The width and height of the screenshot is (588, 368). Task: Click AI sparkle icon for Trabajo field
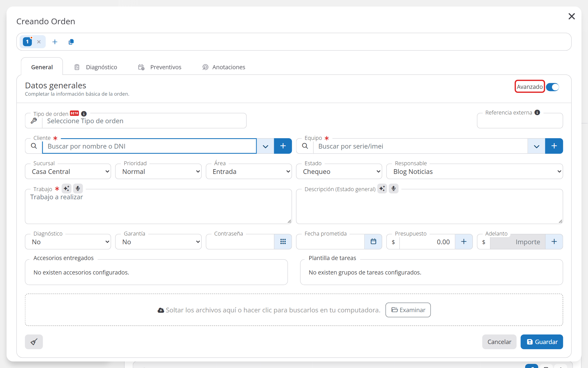click(66, 189)
